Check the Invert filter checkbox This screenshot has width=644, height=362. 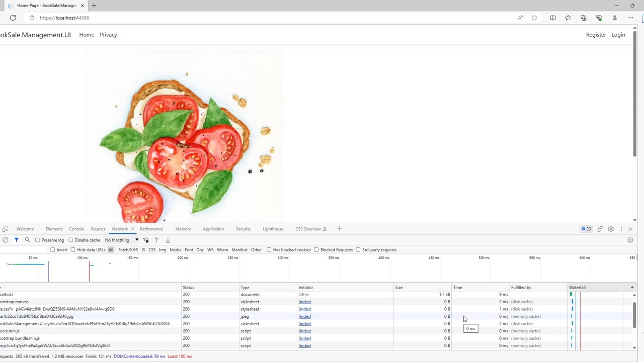(x=53, y=249)
